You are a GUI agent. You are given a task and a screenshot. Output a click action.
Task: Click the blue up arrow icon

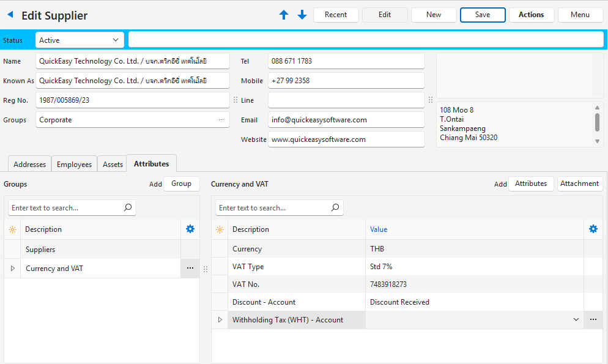tap(284, 15)
